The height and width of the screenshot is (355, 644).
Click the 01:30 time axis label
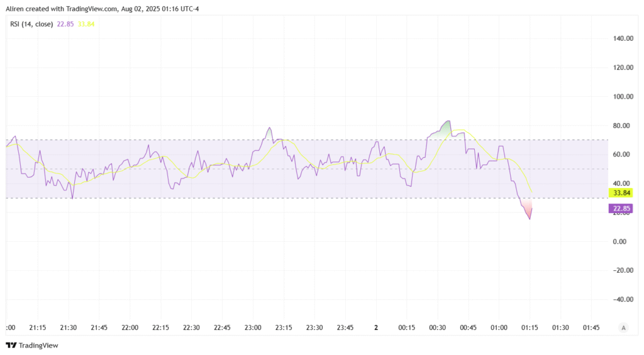coord(560,327)
